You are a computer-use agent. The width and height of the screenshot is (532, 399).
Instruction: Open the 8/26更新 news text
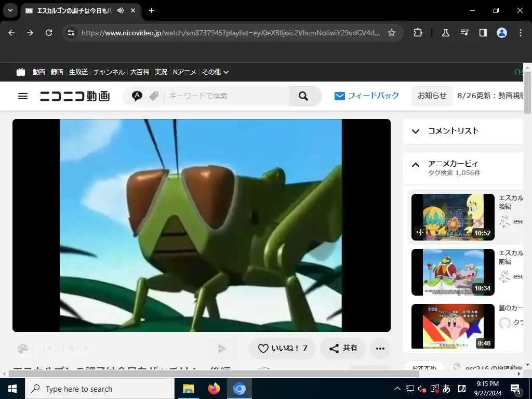click(x=490, y=96)
